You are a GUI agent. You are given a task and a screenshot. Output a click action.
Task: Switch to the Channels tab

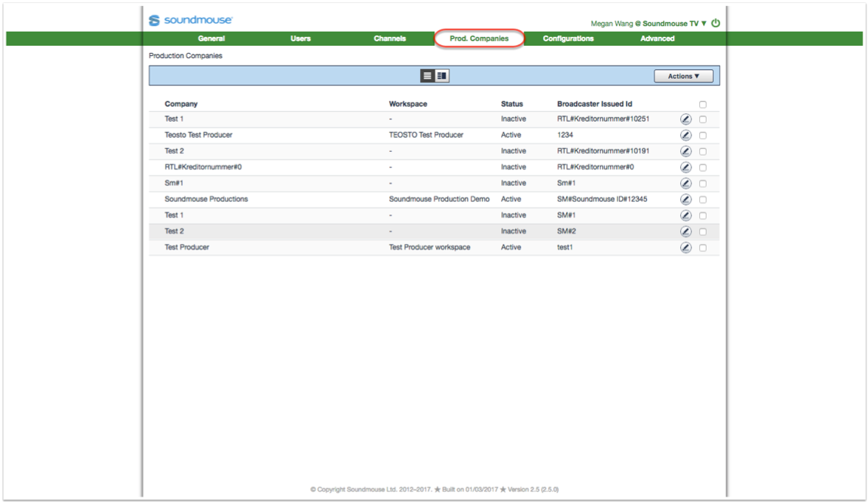tap(390, 38)
